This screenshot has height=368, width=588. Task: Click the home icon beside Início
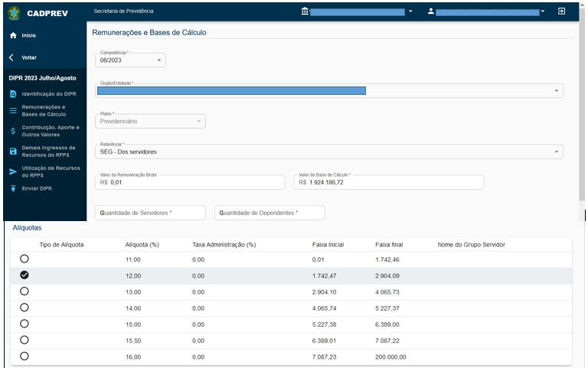click(x=13, y=36)
